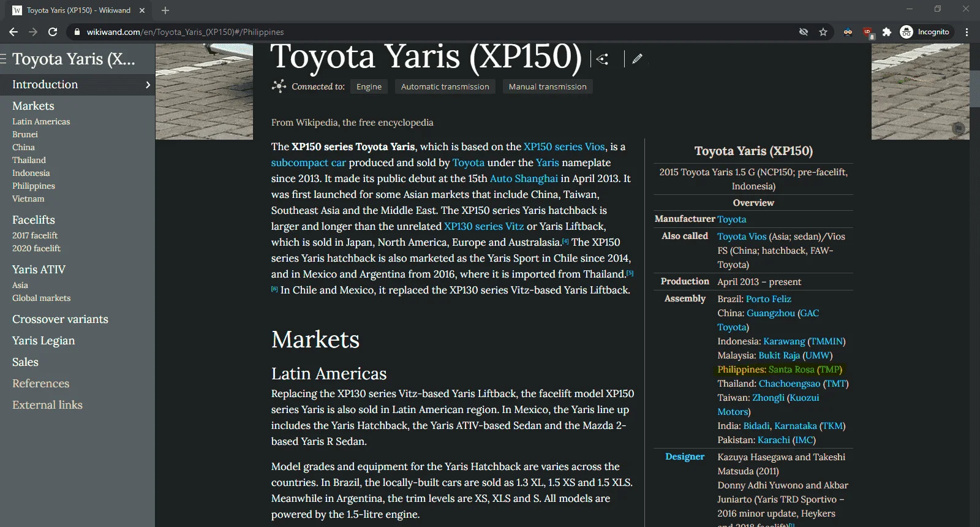The width and height of the screenshot is (980, 527).
Task: Expand the Introduction section arrow
Action: click(148, 85)
